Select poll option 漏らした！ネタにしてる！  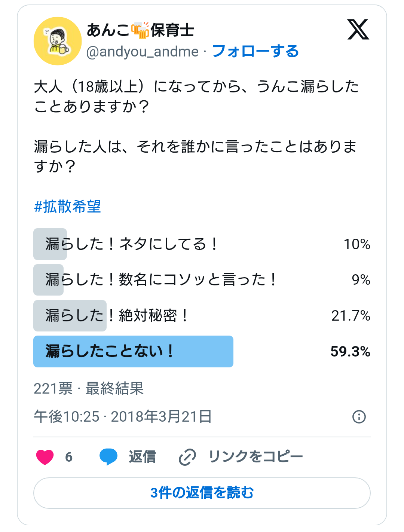(x=202, y=244)
